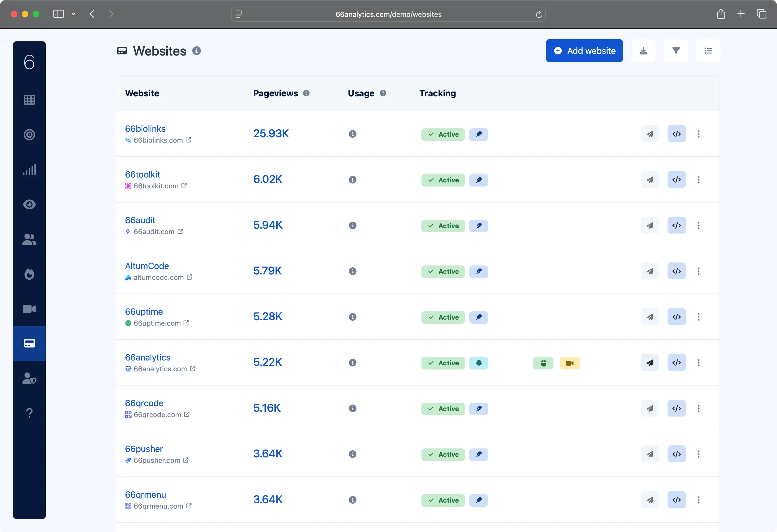Click the 66analytics logo in sidebar

[29, 62]
